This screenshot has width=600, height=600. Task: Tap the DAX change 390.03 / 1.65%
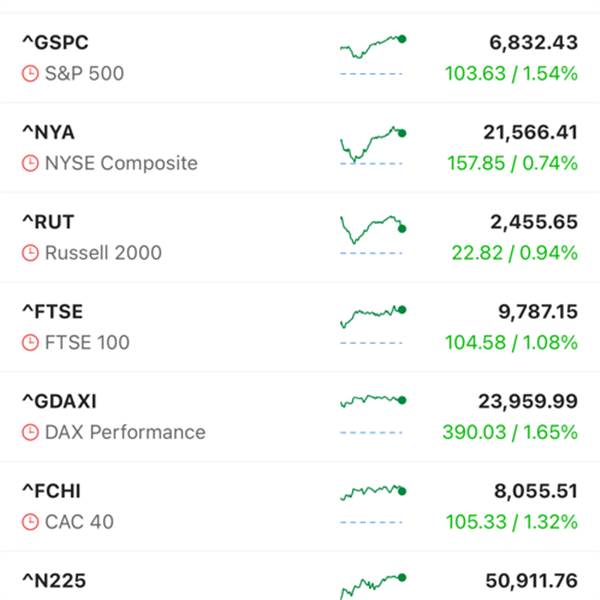[x=509, y=432]
